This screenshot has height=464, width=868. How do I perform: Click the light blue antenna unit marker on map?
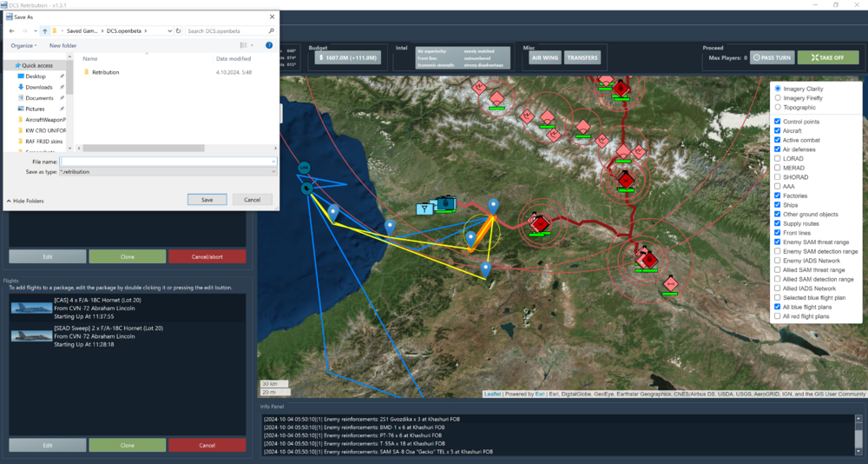click(424, 209)
